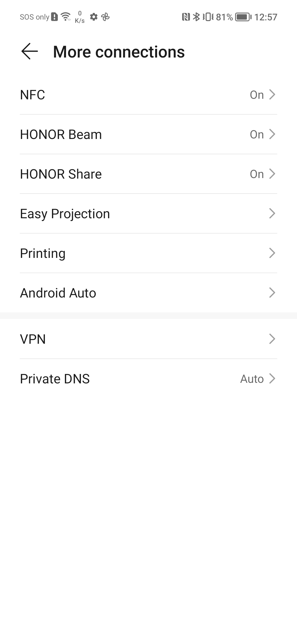Tap the More connections title

click(119, 52)
